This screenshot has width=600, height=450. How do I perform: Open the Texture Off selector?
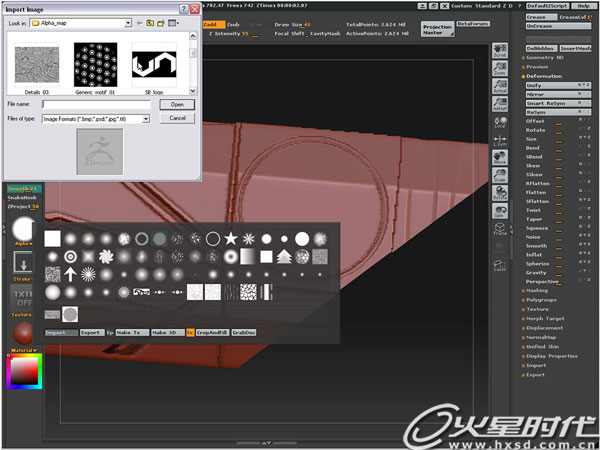click(x=22, y=298)
